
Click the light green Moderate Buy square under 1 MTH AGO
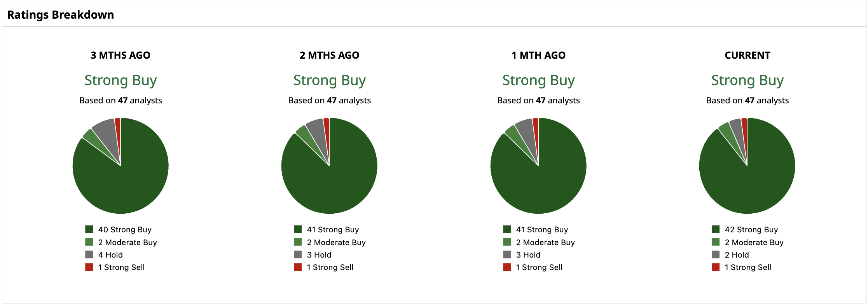(x=507, y=242)
